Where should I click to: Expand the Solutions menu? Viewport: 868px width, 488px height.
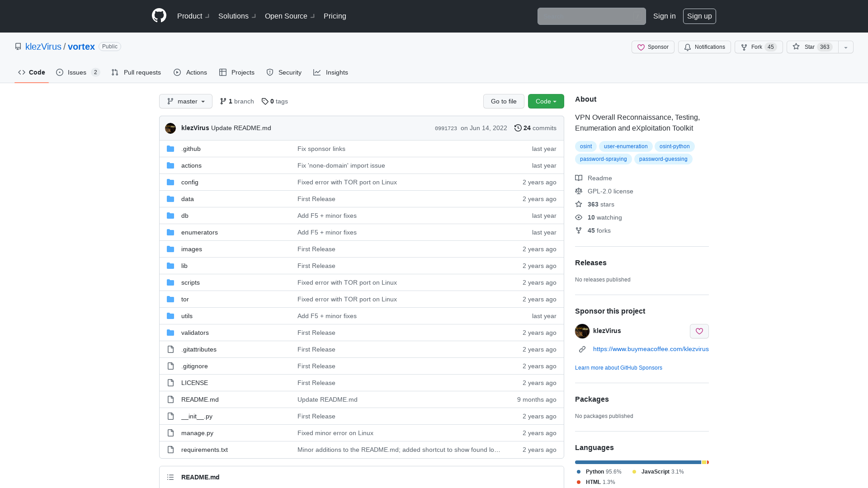click(x=237, y=16)
